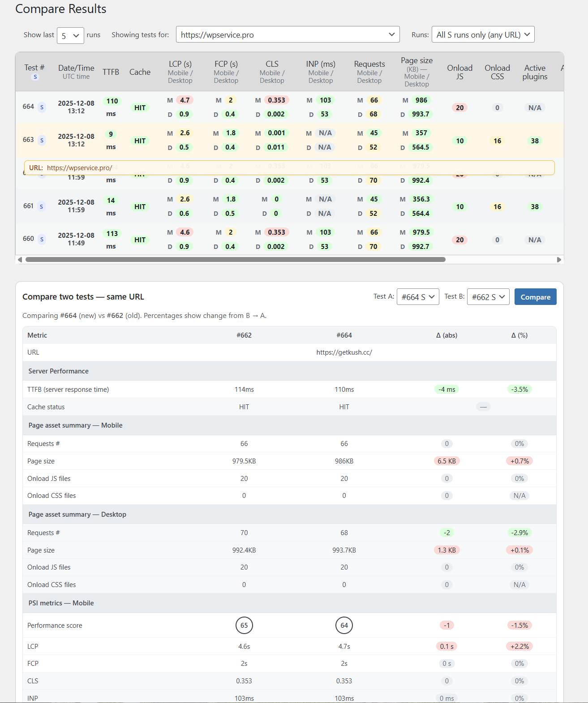Click the HIT cache badge in row 664

click(x=140, y=108)
